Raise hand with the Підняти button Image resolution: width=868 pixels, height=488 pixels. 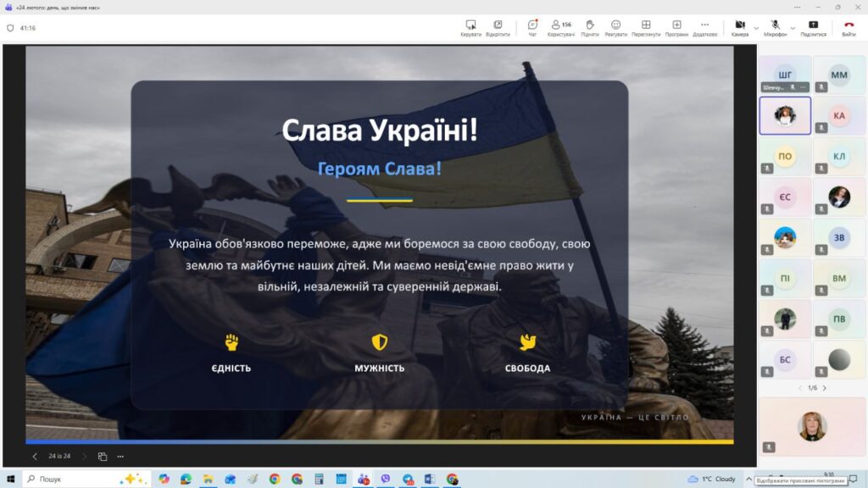pos(590,27)
